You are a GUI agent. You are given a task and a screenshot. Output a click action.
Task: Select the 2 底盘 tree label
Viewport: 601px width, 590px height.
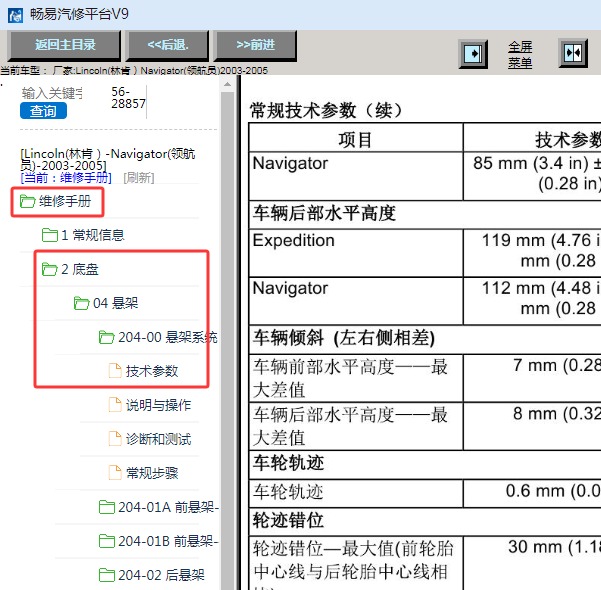tap(80, 269)
